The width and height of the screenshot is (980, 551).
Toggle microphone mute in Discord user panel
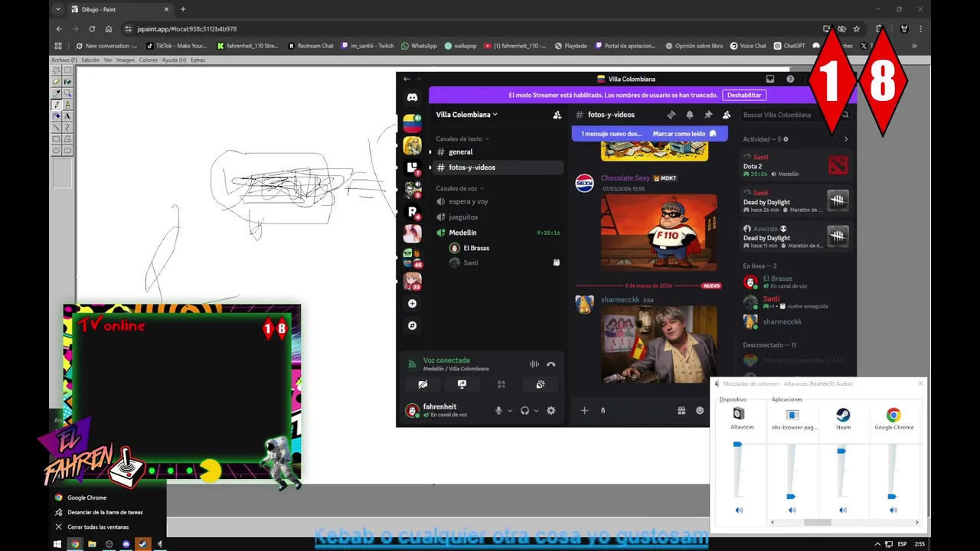click(x=498, y=410)
